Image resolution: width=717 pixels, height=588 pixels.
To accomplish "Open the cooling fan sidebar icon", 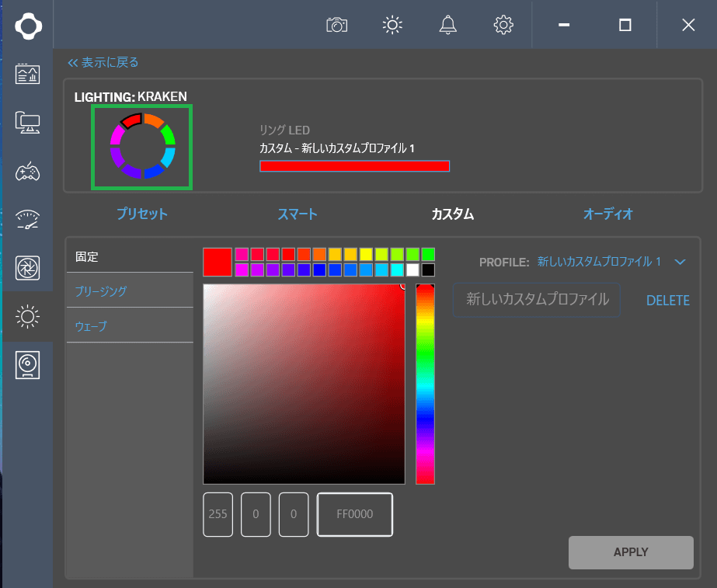I will [27, 268].
